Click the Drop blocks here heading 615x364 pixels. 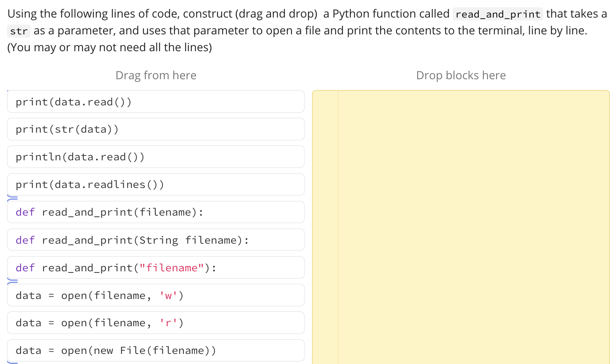pyautogui.click(x=461, y=75)
